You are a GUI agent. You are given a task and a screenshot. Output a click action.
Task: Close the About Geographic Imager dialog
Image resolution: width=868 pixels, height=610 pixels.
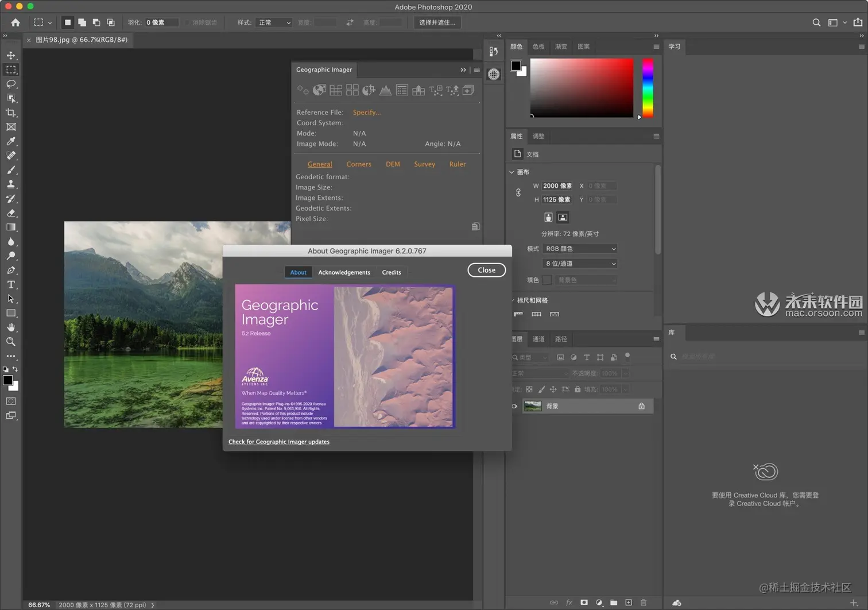coord(487,270)
